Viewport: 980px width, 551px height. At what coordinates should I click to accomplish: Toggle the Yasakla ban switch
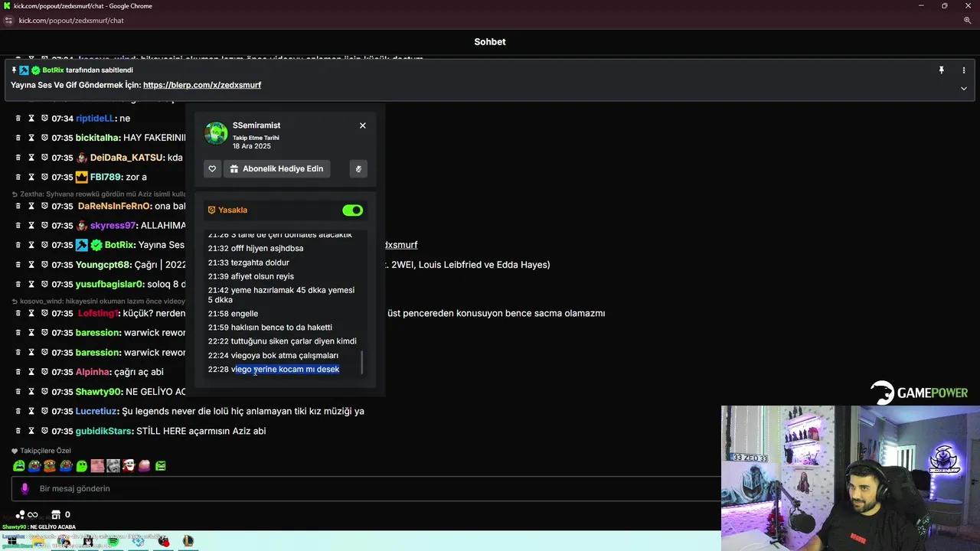[352, 210]
